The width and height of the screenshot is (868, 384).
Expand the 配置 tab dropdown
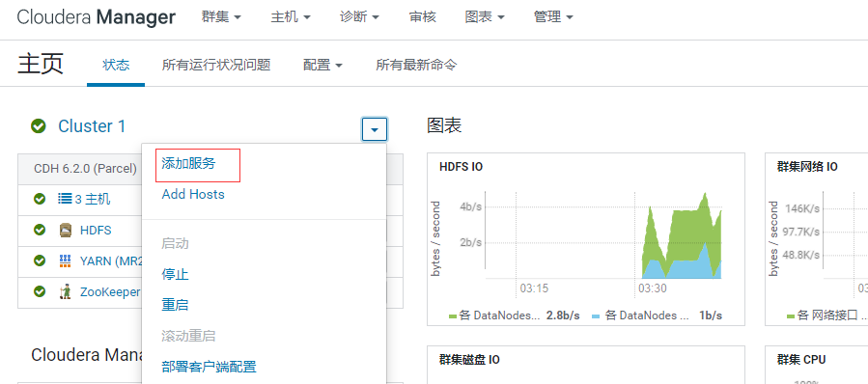322,66
